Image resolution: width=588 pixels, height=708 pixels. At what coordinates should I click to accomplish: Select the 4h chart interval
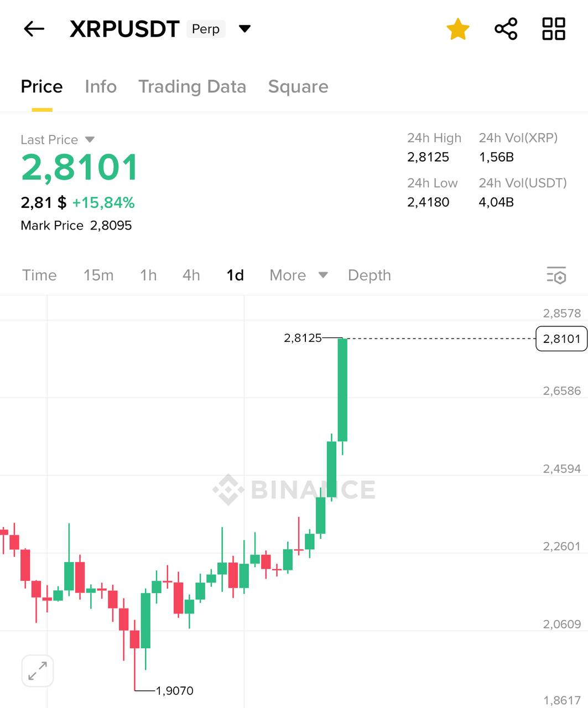[191, 275]
